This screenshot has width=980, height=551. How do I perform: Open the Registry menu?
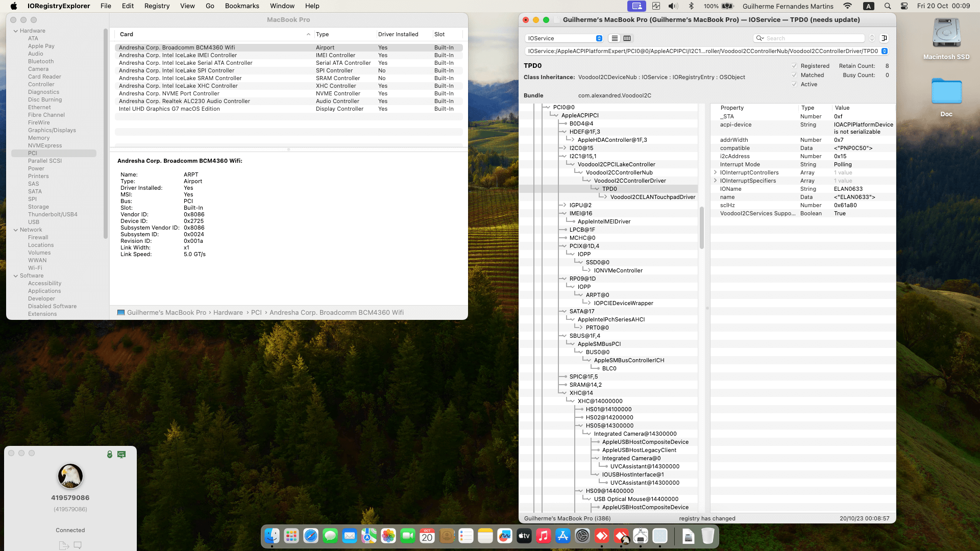157,6
